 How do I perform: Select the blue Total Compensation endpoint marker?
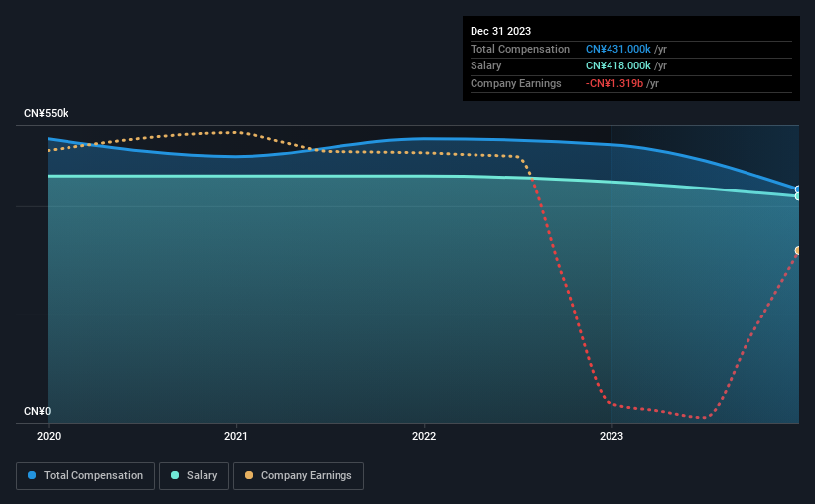[x=797, y=189]
